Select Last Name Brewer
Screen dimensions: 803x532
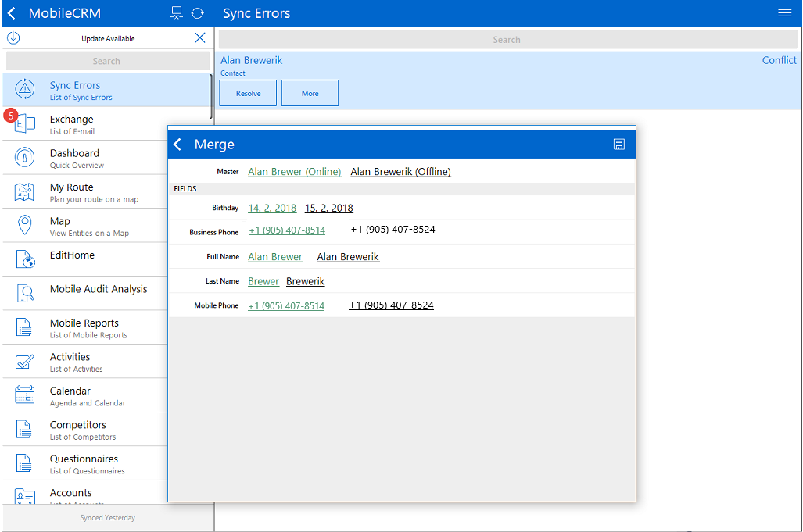point(263,281)
